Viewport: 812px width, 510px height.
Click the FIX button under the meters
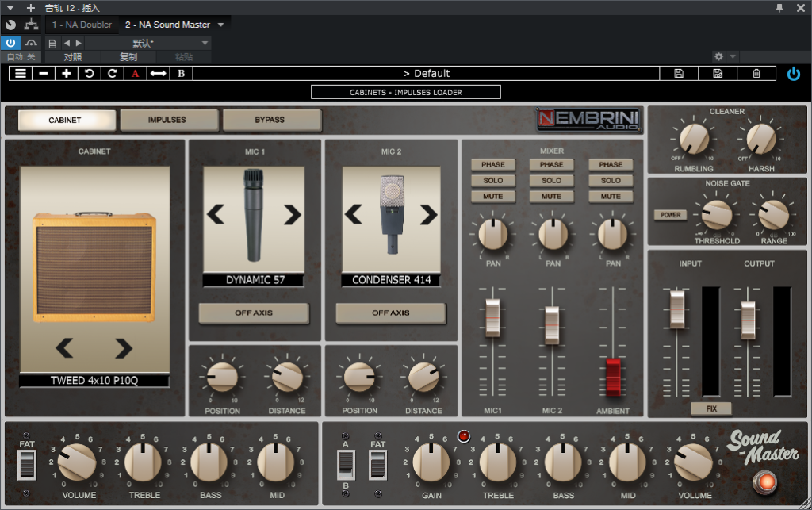711,408
